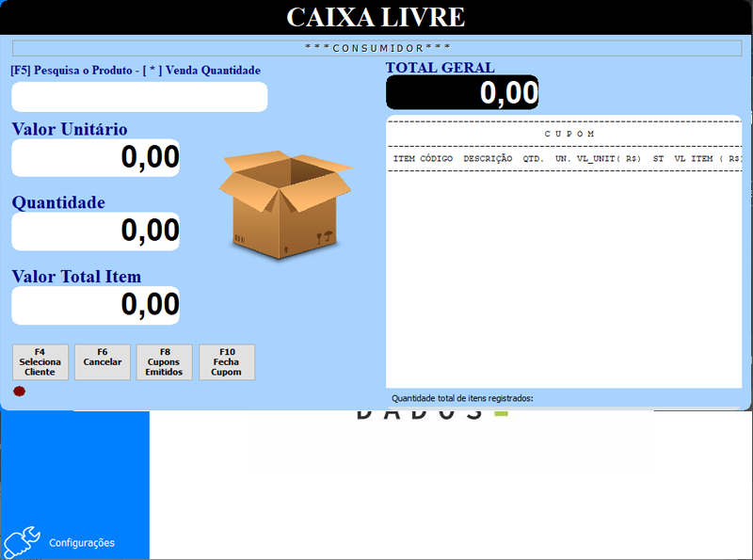Image resolution: width=753 pixels, height=560 pixels.
Task: Click inside the empty coupon list area
Action: point(565,282)
